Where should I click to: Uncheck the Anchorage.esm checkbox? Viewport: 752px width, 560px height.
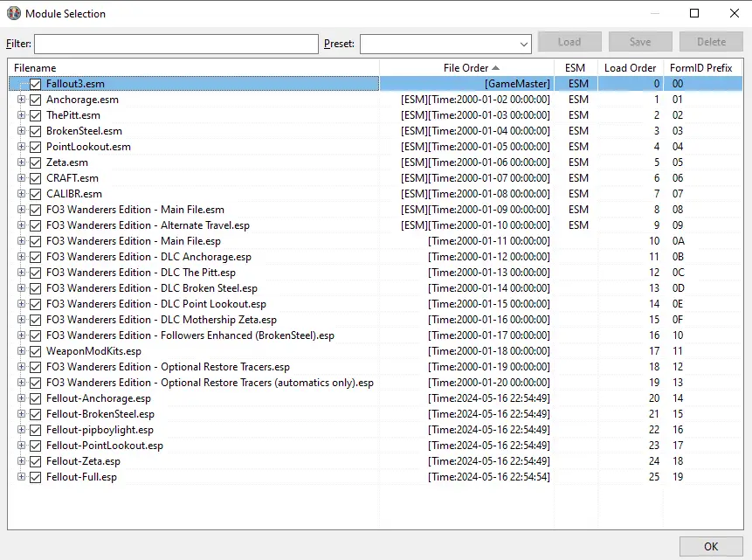(36, 100)
